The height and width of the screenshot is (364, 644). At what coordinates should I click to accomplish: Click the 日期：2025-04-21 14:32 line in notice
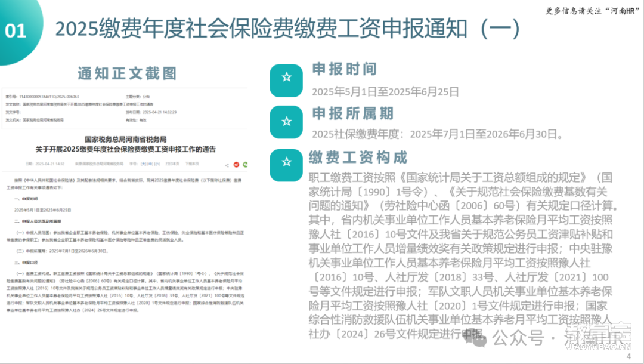tap(45, 164)
